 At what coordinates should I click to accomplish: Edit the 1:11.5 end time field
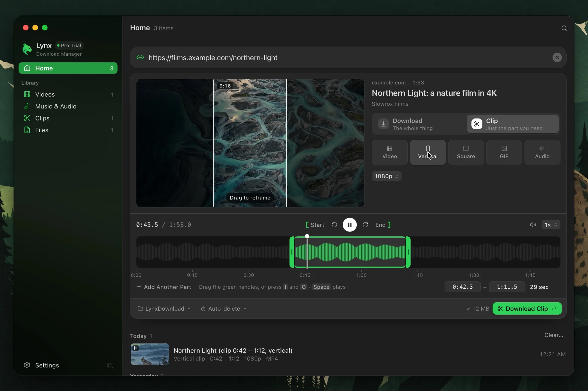(x=507, y=287)
